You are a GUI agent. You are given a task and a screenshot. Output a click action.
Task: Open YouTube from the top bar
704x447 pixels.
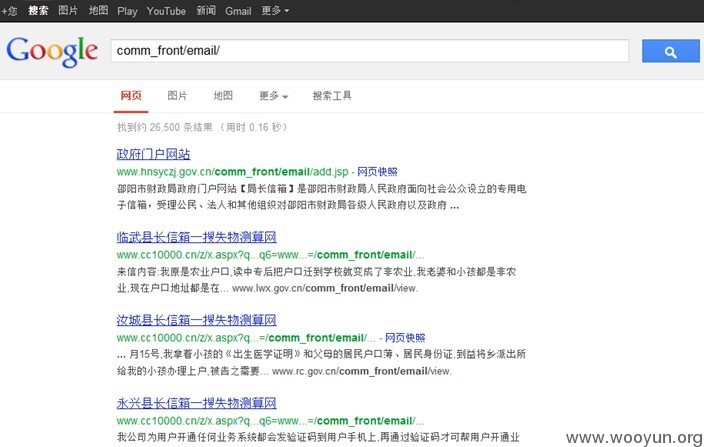click(x=166, y=11)
